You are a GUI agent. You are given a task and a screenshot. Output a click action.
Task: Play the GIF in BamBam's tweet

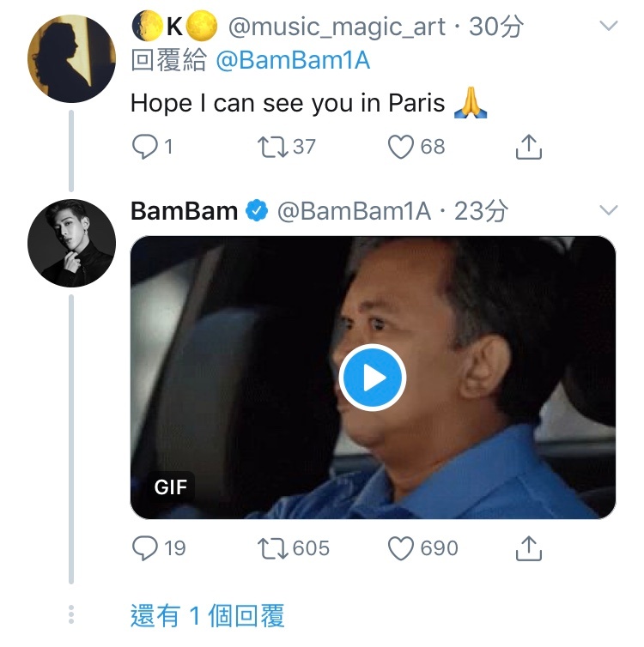372,378
